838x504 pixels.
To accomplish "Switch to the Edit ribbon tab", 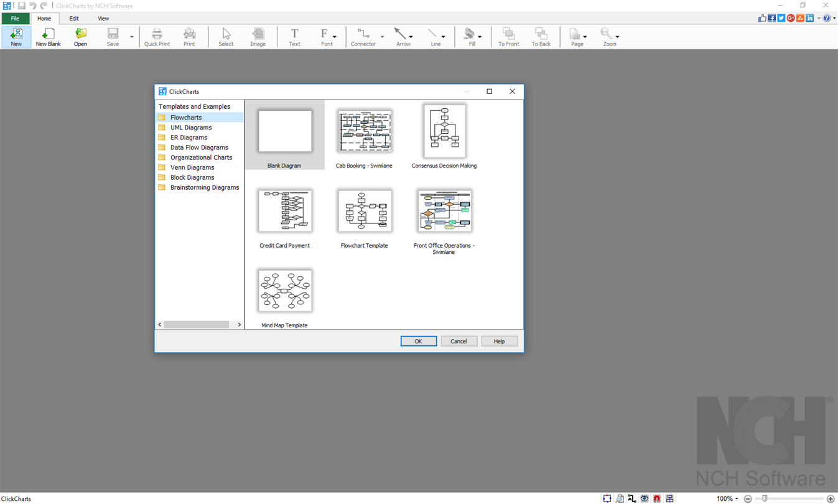I will tap(74, 19).
